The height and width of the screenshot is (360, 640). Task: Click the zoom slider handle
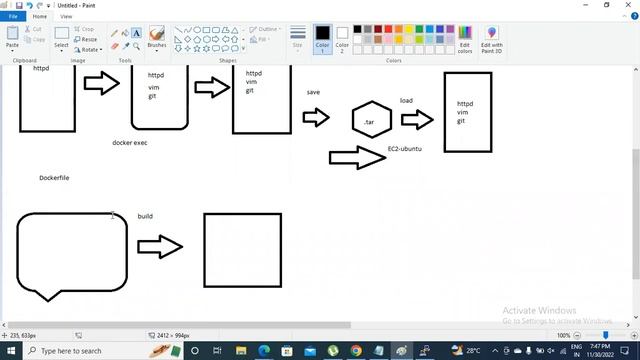click(x=606, y=335)
